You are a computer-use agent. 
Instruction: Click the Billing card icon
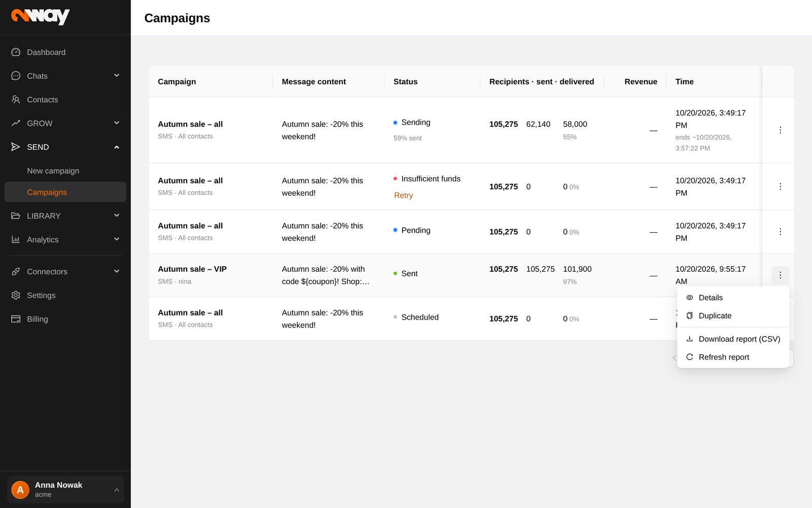pyautogui.click(x=16, y=319)
